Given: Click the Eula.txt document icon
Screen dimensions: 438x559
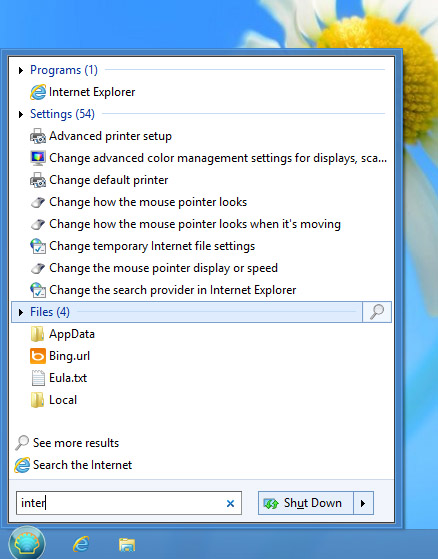Looking at the screenshot, I should [x=38, y=378].
